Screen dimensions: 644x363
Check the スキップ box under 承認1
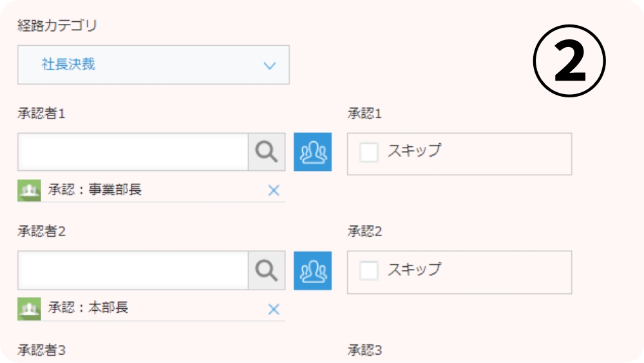point(369,153)
